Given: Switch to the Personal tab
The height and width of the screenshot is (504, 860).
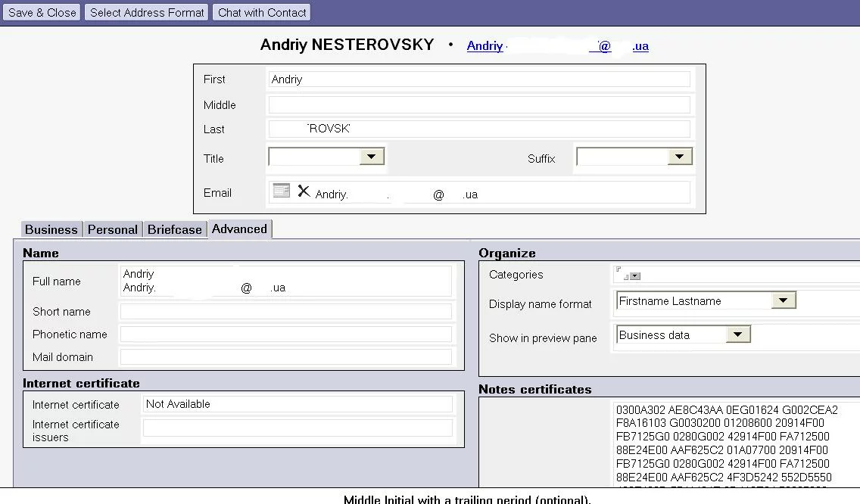Looking at the screenshot, I should pyautogui.click(x=113, y=229).
